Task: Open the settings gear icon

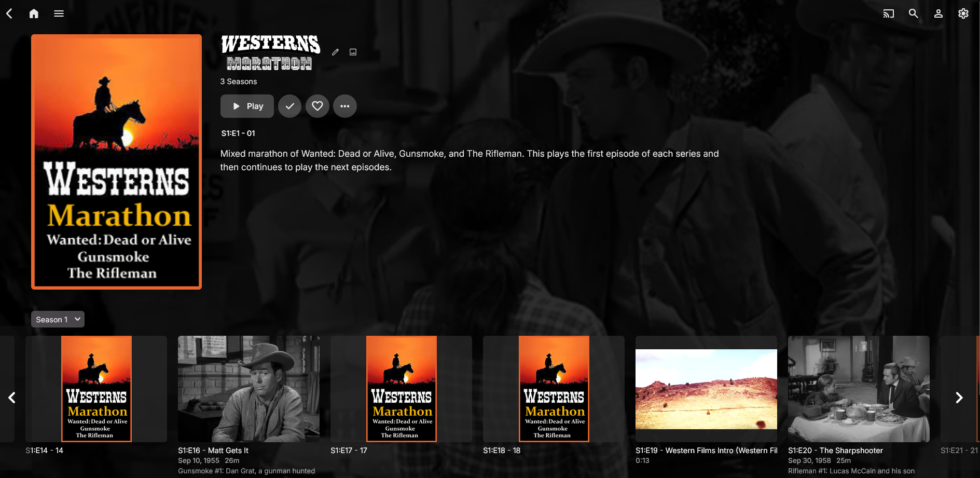Action: pyautogui.click(x=963, y=13)
